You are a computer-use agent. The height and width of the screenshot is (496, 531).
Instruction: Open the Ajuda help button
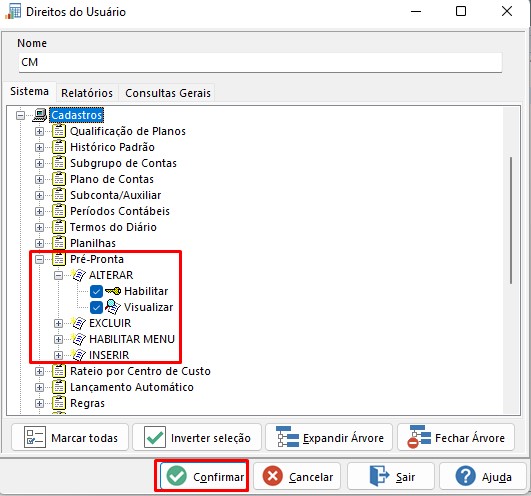point(483,476)
